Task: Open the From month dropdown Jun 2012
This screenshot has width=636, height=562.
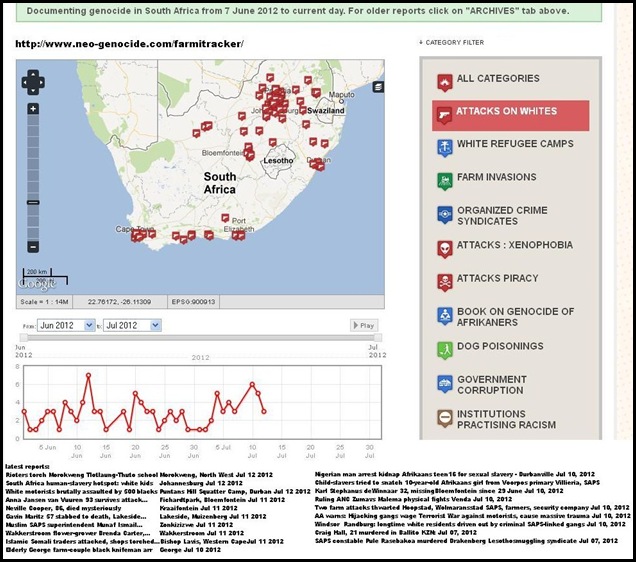Action: 66,325
